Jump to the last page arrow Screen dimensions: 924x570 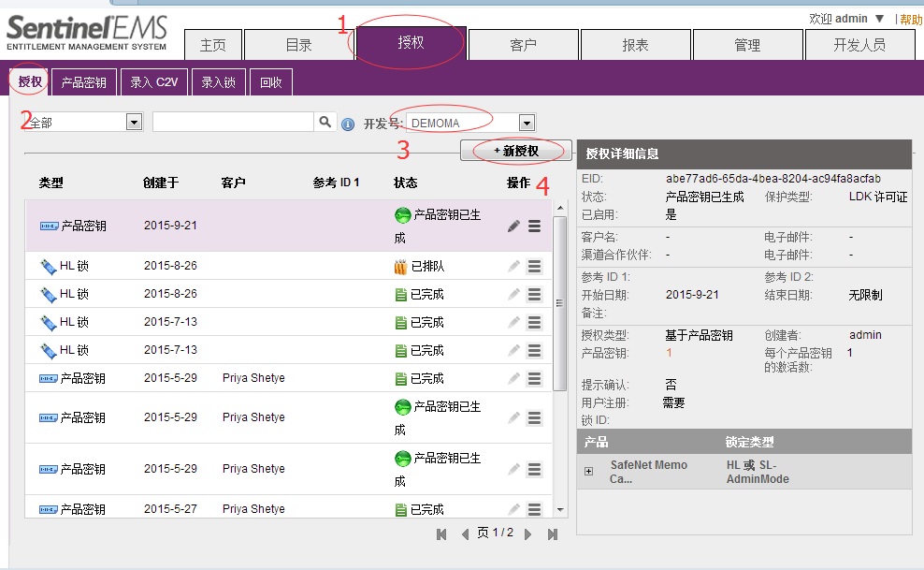point(553,534)
